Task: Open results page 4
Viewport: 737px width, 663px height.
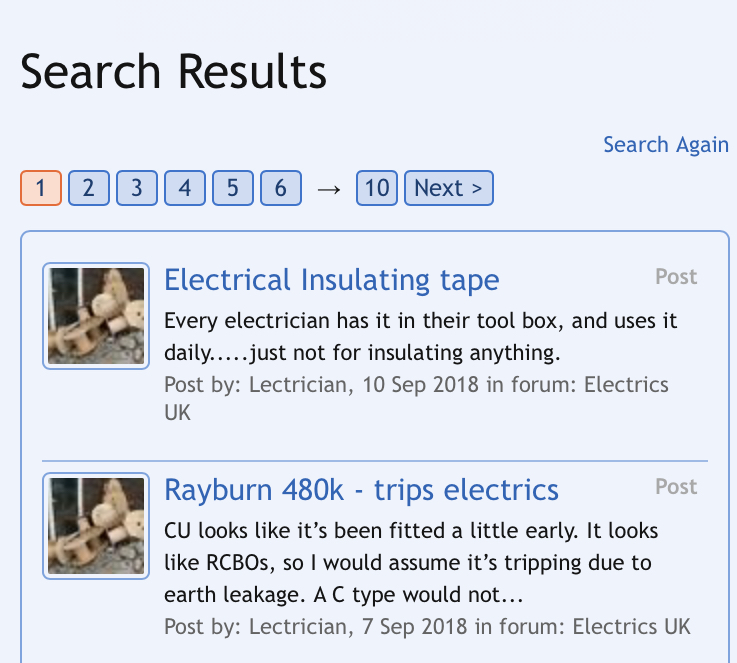Action: pos(184,188)
